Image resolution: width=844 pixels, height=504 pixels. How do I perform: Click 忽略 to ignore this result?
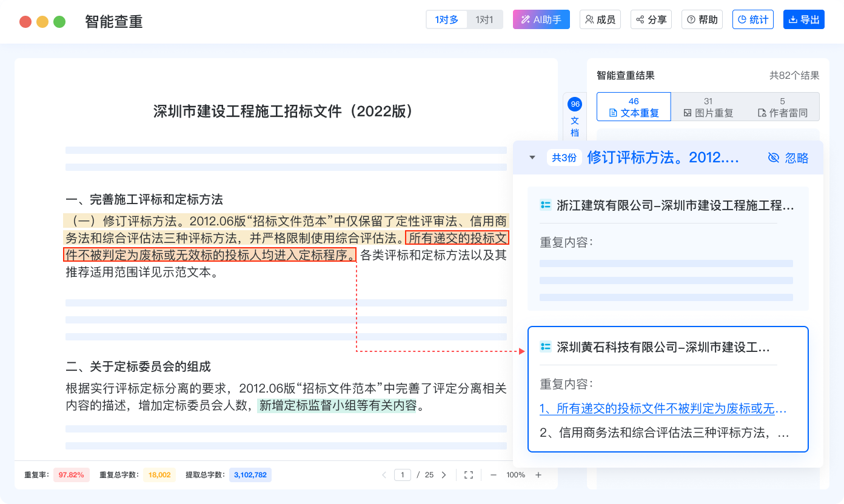click(x=788, y=157)
